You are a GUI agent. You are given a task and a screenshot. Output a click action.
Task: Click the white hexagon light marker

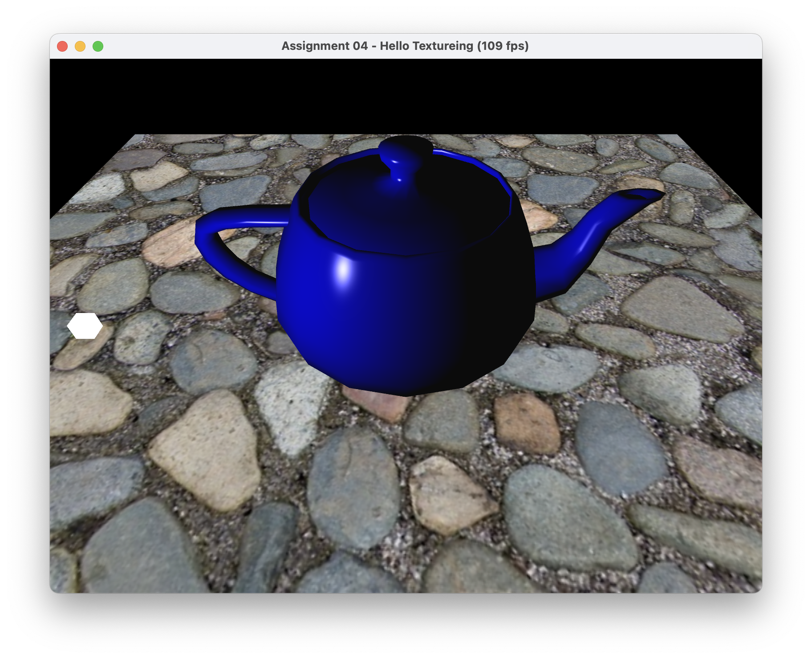(x=85, y=326)
